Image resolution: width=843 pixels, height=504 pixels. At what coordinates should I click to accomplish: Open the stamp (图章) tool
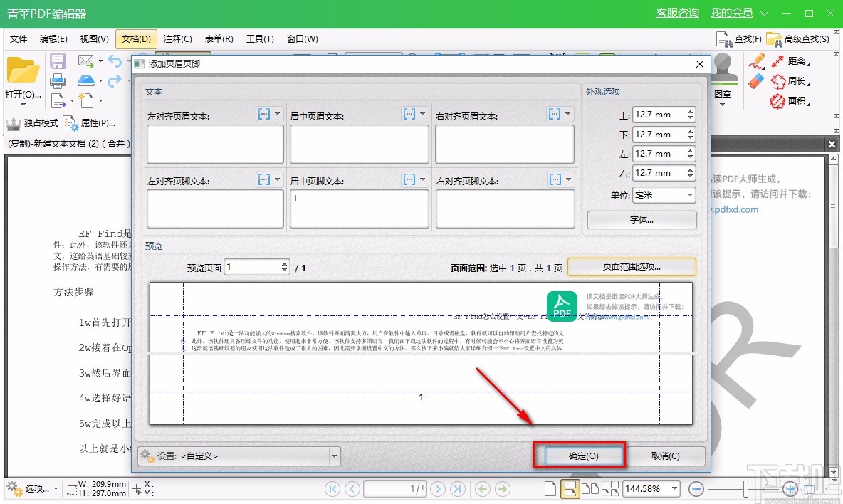tap(725, 75)
